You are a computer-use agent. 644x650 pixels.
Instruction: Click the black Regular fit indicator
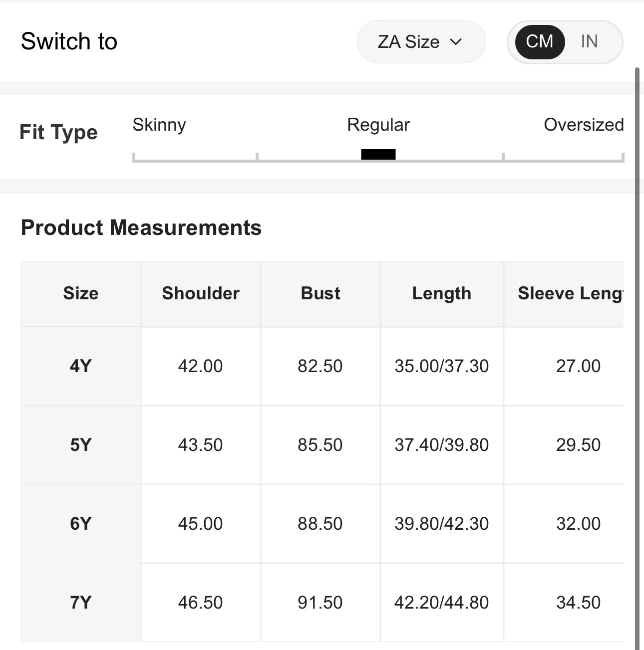pos(378,155)
